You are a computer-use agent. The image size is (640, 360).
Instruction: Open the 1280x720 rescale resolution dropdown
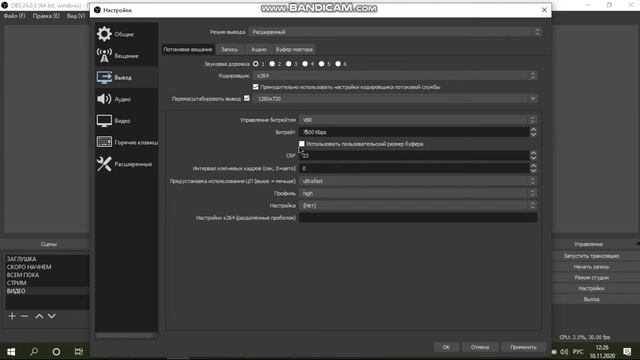click(395, 98)
